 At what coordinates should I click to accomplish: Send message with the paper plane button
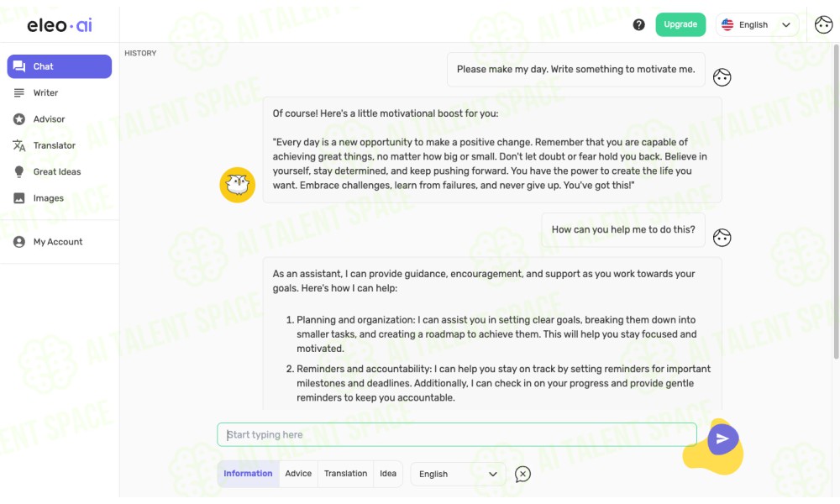[722, 438]
